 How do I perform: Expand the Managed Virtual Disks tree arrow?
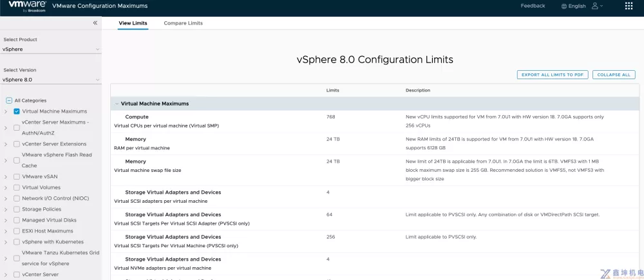click(x=5, y=221)
